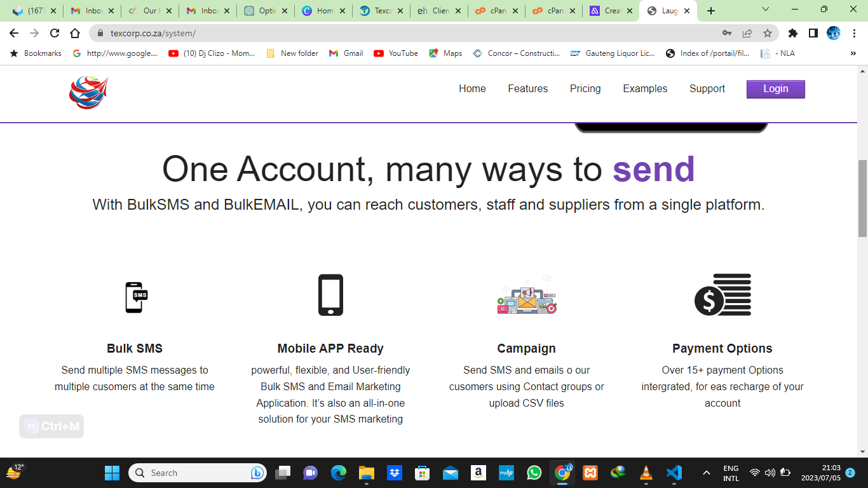Open the tab search dropdown arrow
Viewport: 868px width, 488px height.
[766, 10]
